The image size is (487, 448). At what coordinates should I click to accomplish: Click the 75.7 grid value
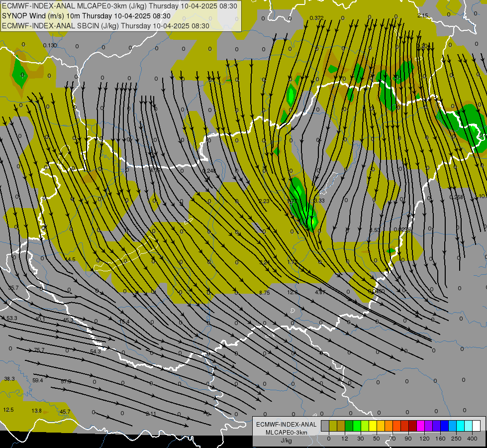(39, 350)
